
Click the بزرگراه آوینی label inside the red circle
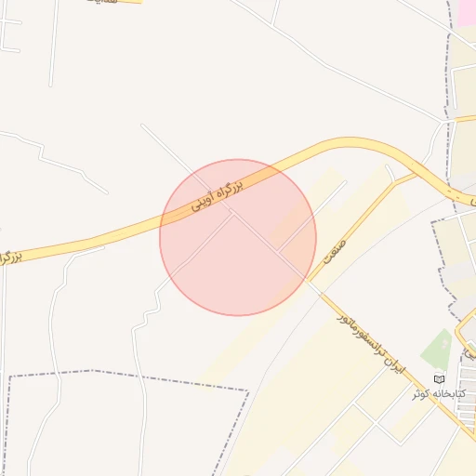click(217, 196)
